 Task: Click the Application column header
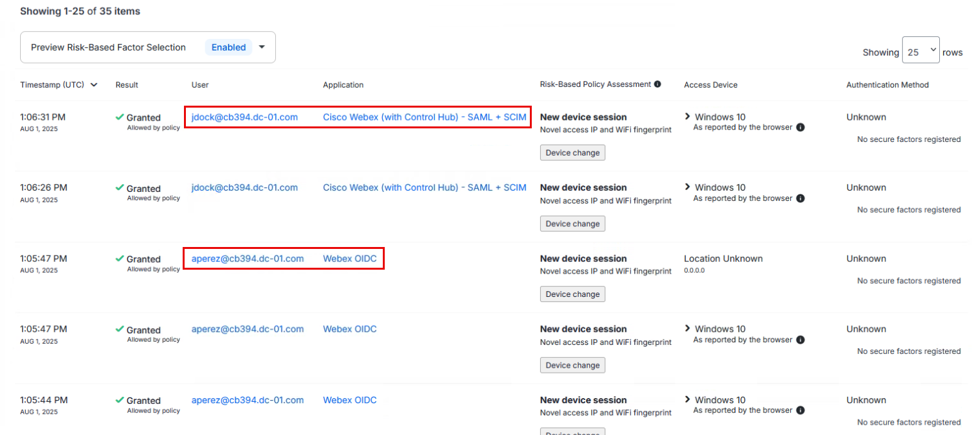point(343,85)
